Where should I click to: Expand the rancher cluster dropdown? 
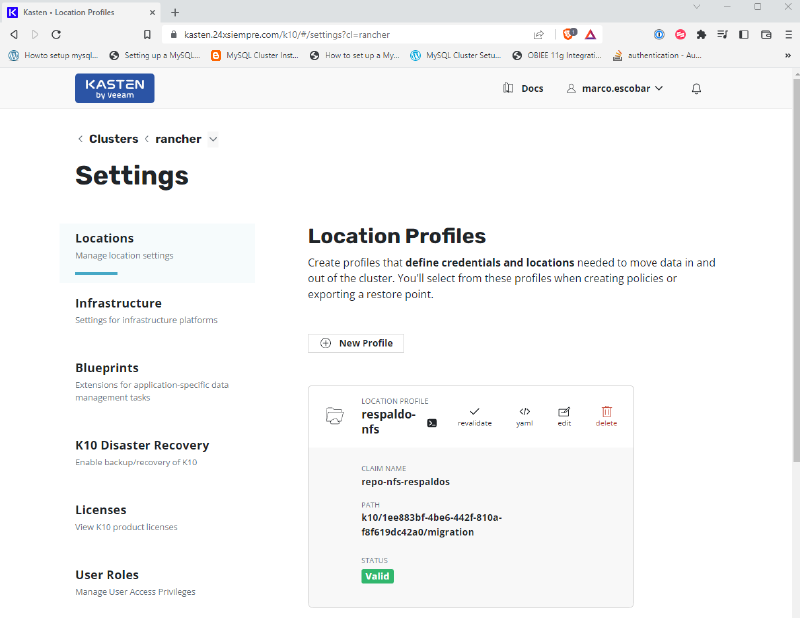click(213, 139)
